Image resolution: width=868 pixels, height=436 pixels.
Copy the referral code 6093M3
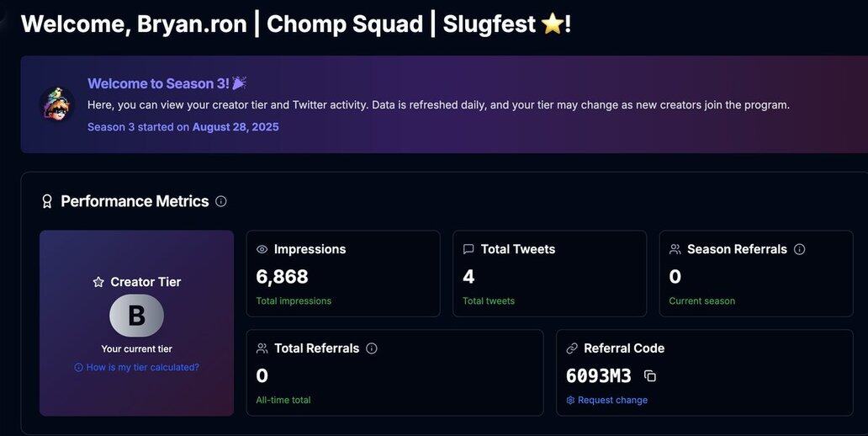tap(649, 376)
